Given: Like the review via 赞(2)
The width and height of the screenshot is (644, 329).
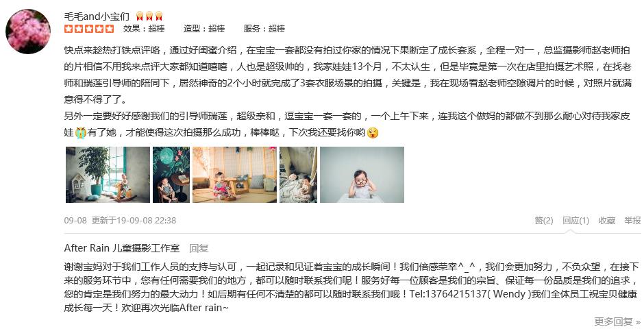Looking at the screenshot, I should (544, 221).
